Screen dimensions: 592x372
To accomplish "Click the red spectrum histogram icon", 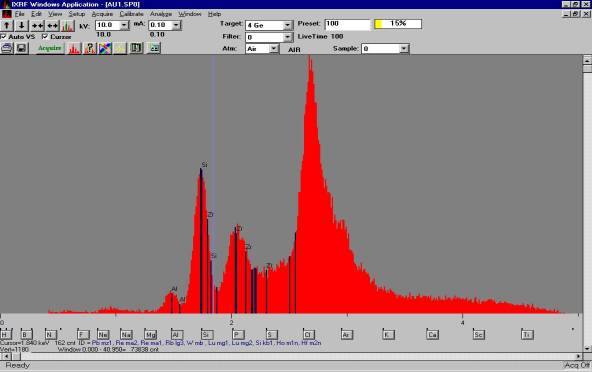I will (x=75, y=48).
